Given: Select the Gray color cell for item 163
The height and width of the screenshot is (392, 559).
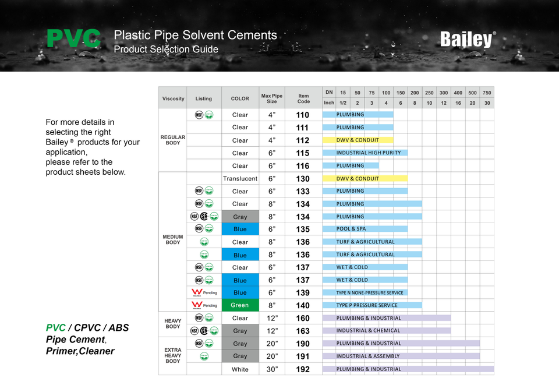Looking at the screenshot, I should [240, 331].
